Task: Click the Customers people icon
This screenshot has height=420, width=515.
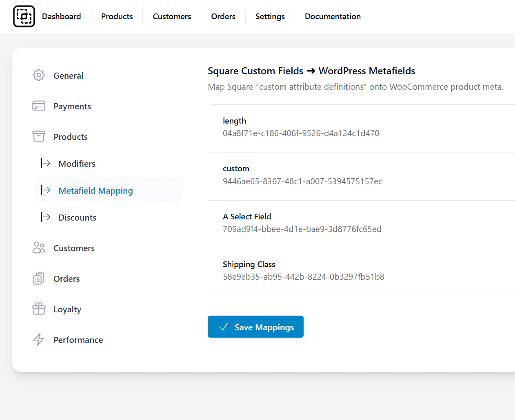Action: pos(39,248)
